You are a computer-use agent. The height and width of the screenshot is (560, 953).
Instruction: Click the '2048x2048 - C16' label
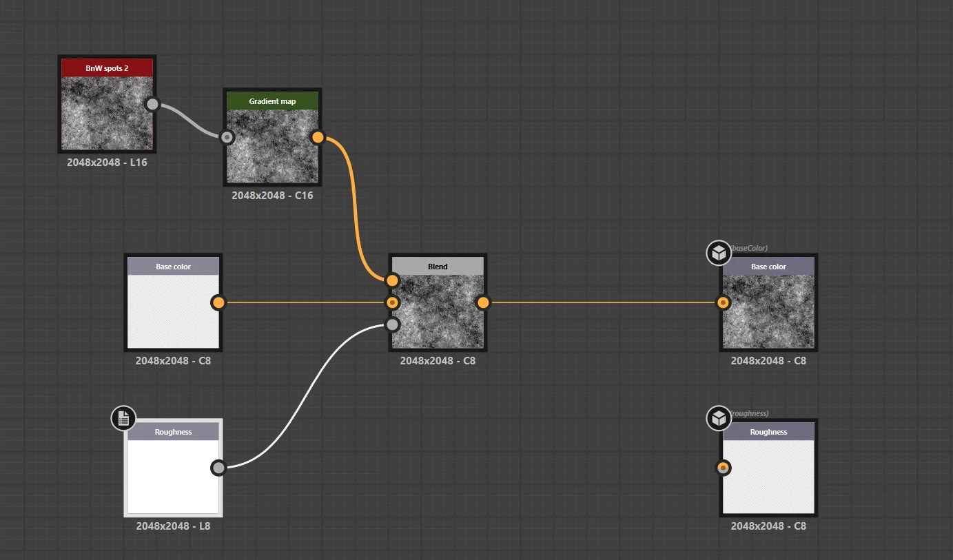coord(272,196)
